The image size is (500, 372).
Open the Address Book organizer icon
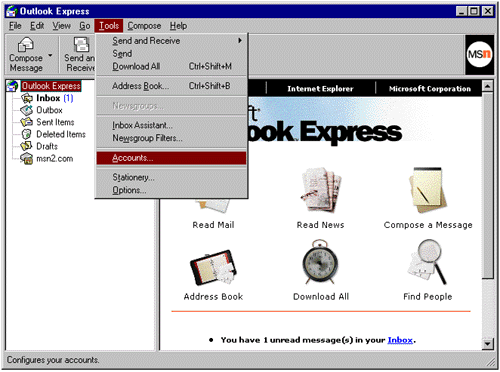[213, 267]
